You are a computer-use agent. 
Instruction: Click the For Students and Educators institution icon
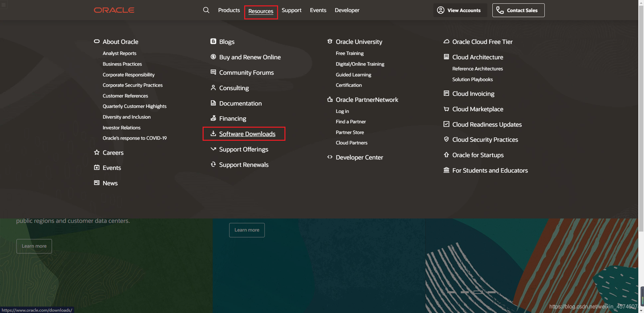click(446, 170)
